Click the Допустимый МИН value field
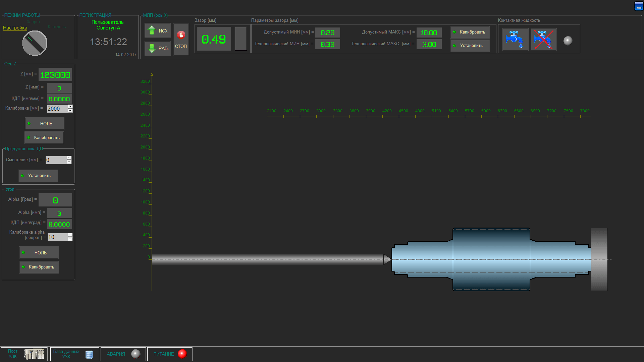The image size is (644, 362). click(327, 32)
